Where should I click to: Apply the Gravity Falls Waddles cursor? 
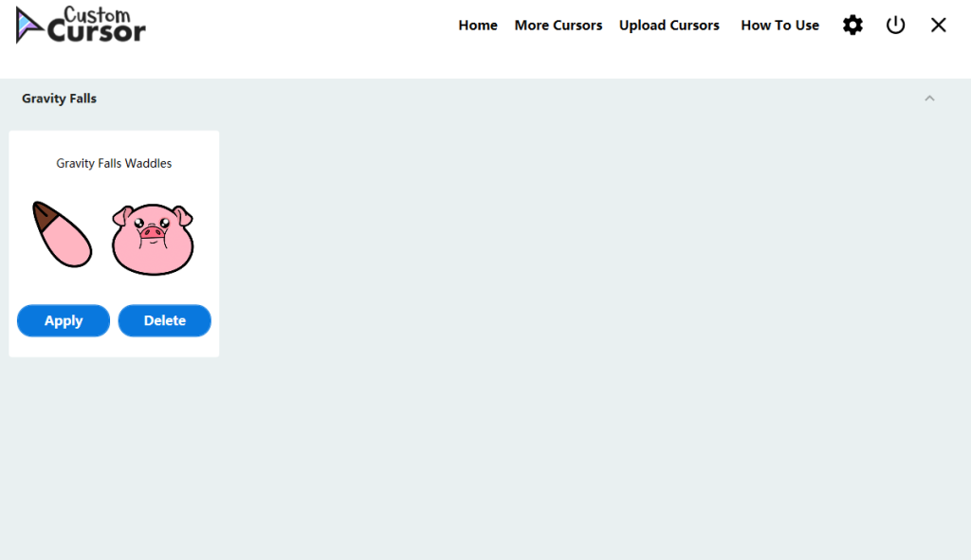click(x=64, y=320)
